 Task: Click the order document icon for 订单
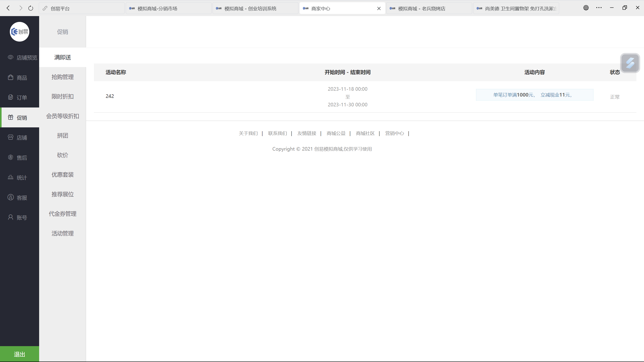pyautogui.click(x=11, y=97)
